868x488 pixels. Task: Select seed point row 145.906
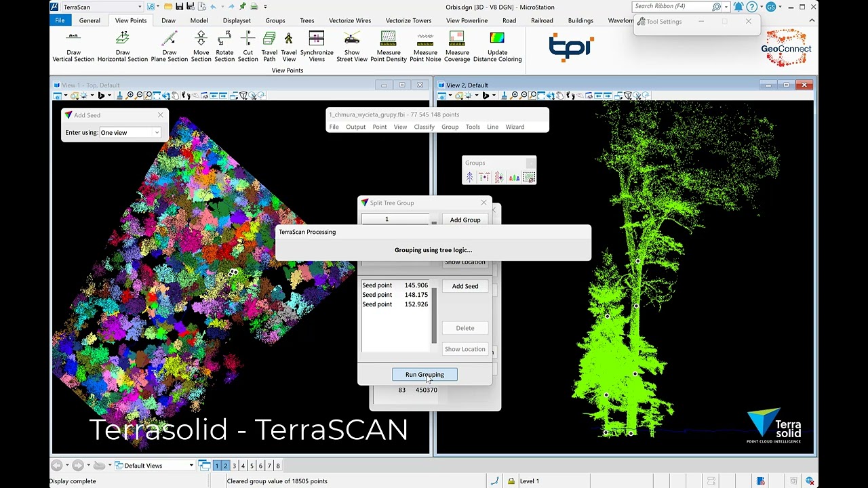point(395,285)
